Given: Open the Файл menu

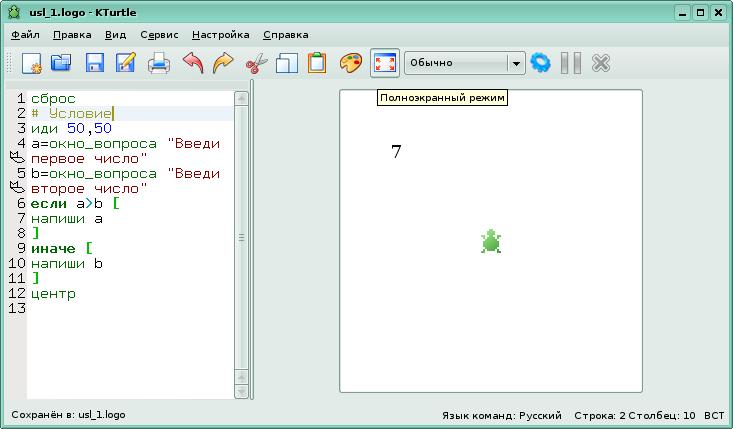Looking at the screenshot, I should click(x=25, y=34).
